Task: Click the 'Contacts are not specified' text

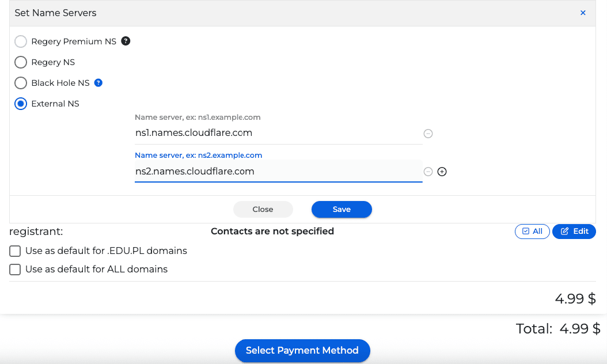Action: pos(272,231)
